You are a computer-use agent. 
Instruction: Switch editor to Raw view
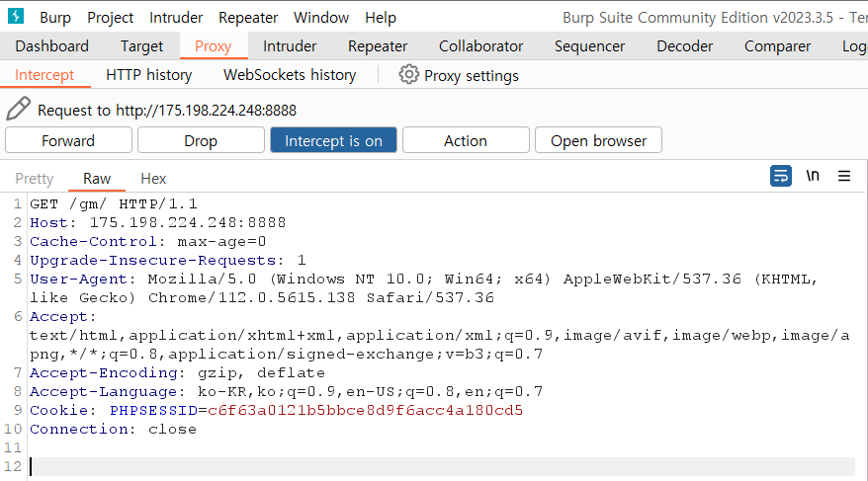(x=97, y=179)
